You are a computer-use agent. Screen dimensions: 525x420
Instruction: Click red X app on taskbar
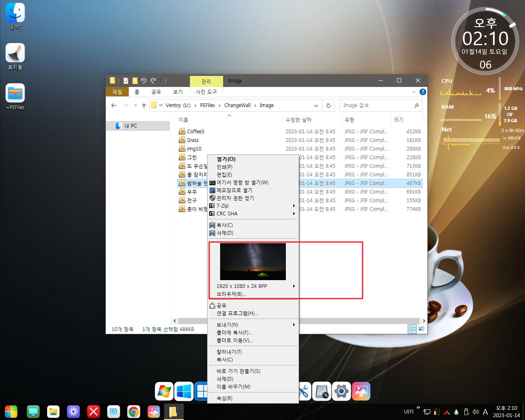(94, 412)
